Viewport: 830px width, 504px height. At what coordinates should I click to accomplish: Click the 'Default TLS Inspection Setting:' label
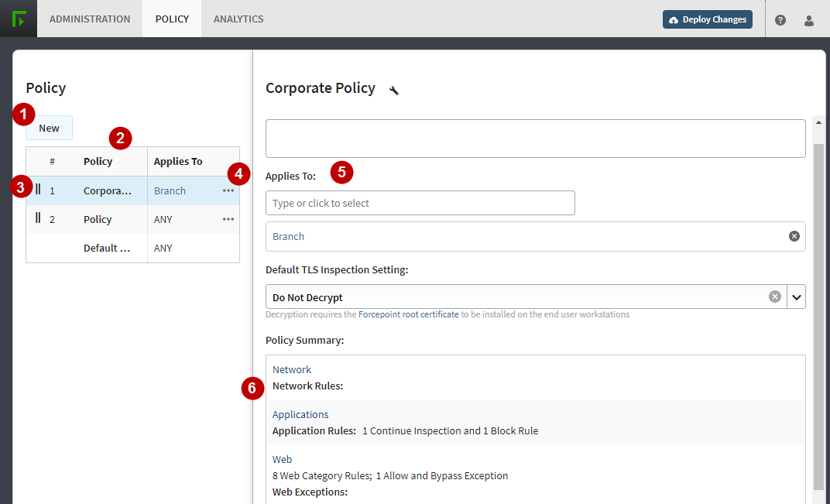pos(337,270)
